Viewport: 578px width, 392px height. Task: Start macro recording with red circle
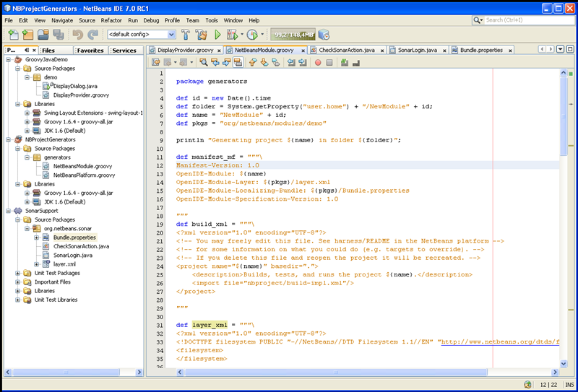pyautogui.click(x=318, y=63)
